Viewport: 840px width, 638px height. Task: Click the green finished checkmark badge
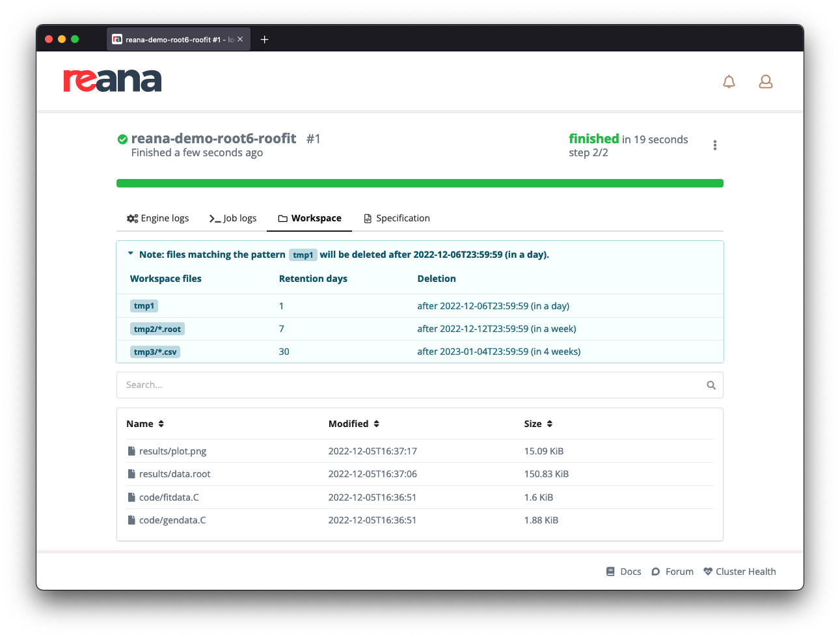pos(122,138)
